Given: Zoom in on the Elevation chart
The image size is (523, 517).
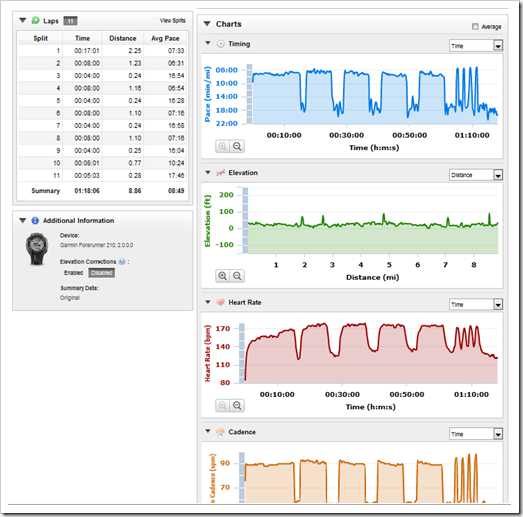Looking at the screenshot, I should 222,276.
